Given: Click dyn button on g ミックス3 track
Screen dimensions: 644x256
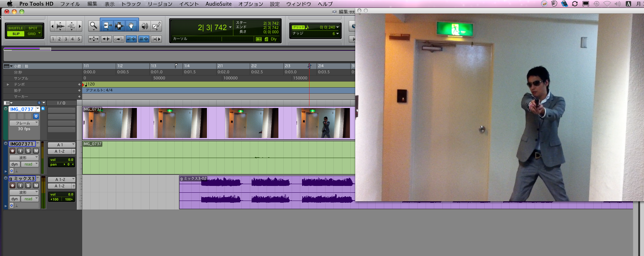Looking at the screenshot, I should pyautogui.click(x=14, y=199).
